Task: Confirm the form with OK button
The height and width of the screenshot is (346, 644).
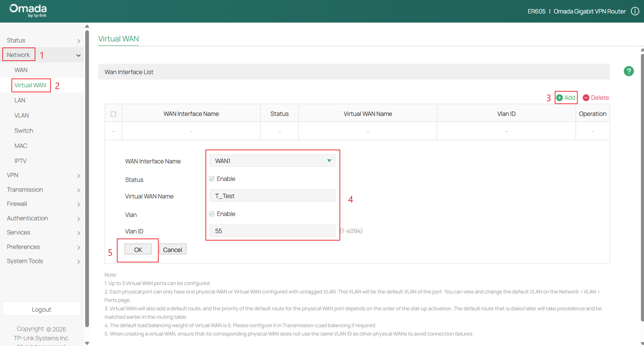Action: point(138,249)
